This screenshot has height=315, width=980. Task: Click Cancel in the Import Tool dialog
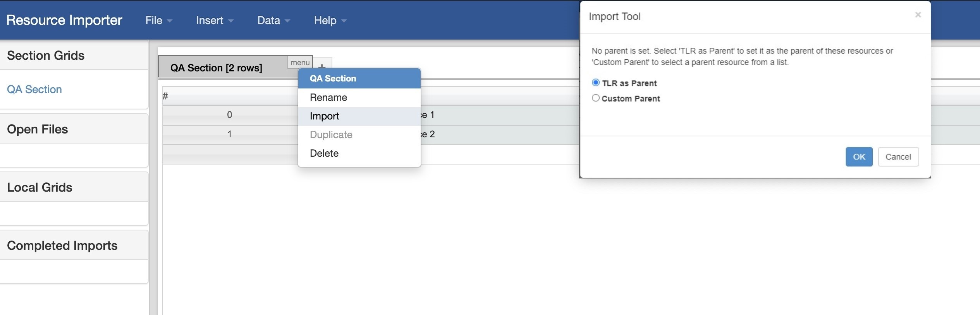click(898, 157)
